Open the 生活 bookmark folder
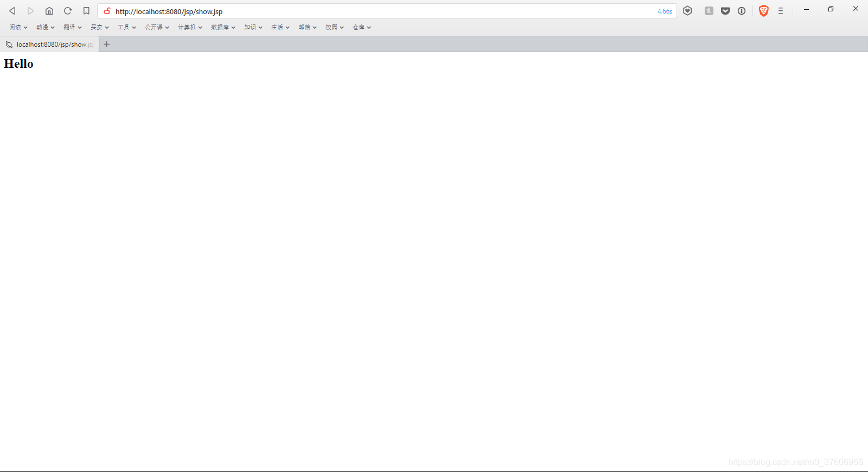Image resolution: width=868 pixels, height=472 pixels. pyautogui.click(x=280, y=27)
